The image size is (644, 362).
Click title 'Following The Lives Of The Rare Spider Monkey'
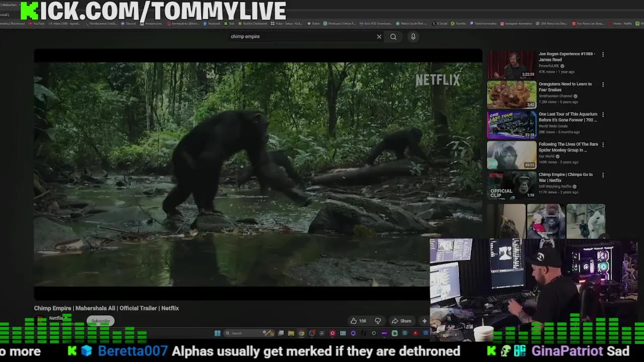tap(568, 147)
